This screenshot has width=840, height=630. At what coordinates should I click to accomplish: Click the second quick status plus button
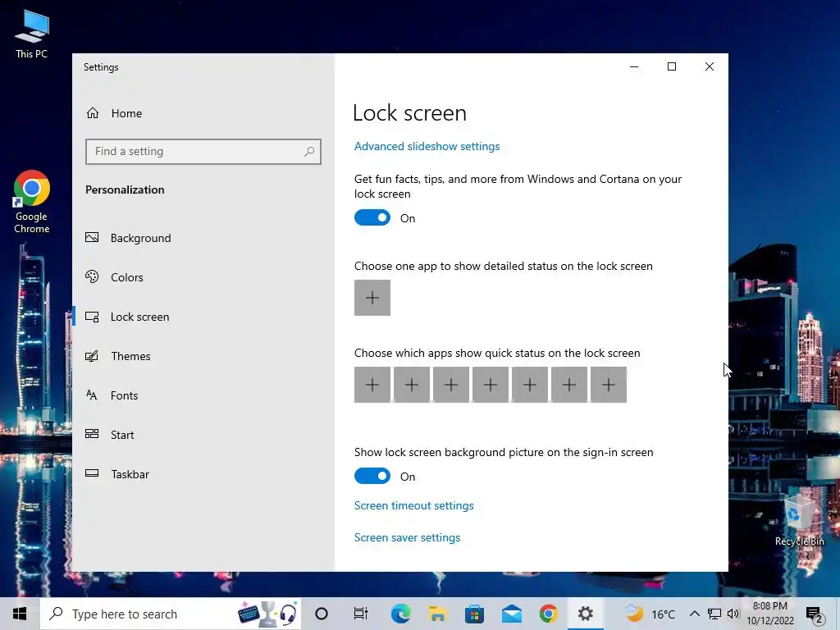pos(412,385)
